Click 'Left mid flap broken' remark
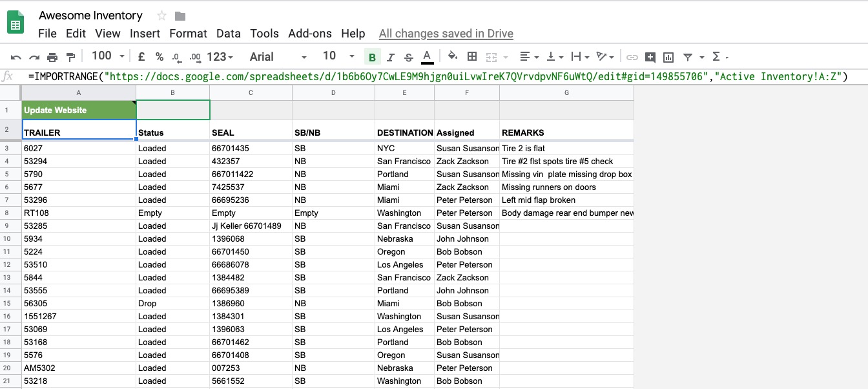This screenshot has height=389, width=868. coord(566,200)
